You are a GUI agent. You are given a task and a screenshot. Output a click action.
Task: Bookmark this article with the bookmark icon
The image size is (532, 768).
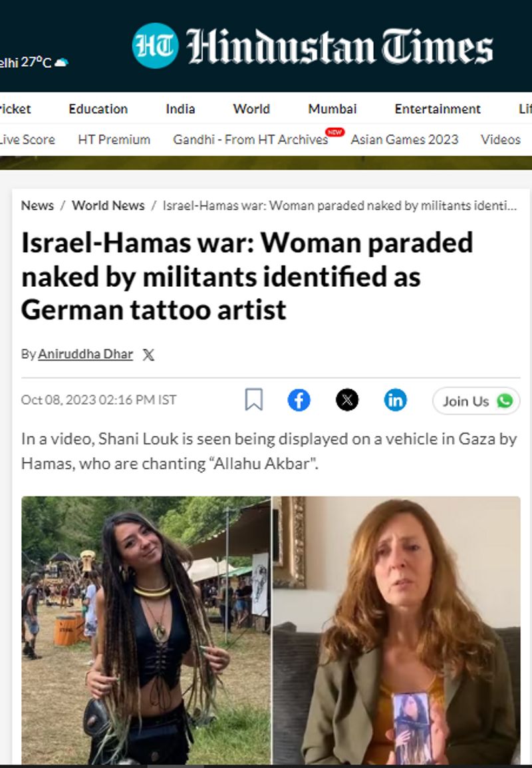[254, 400]
